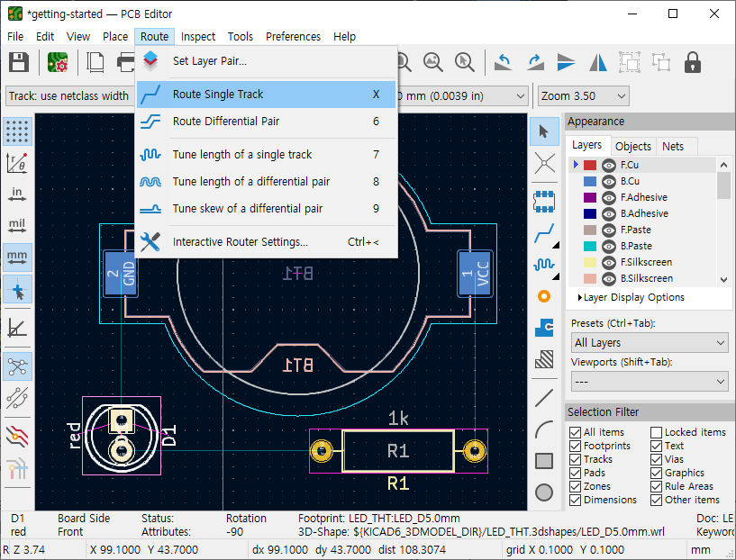The width and height of the screenshot is (736, 560).
Task: Choose Tune skew of a differential pair
Action: coord(266,209)
